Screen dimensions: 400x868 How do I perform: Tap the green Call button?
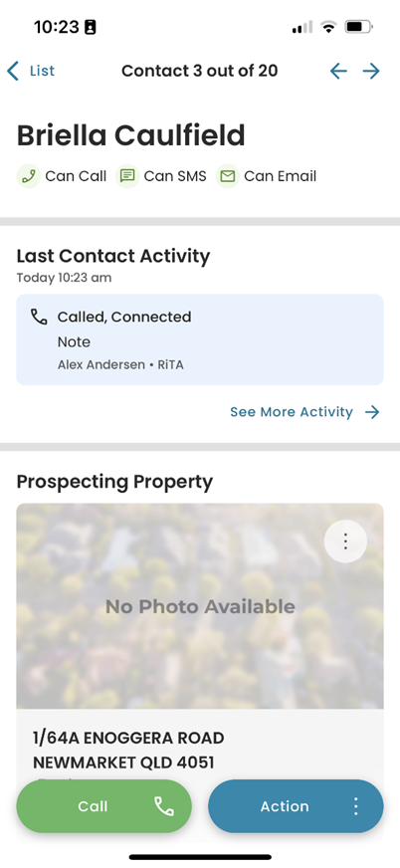pos(104,806)
